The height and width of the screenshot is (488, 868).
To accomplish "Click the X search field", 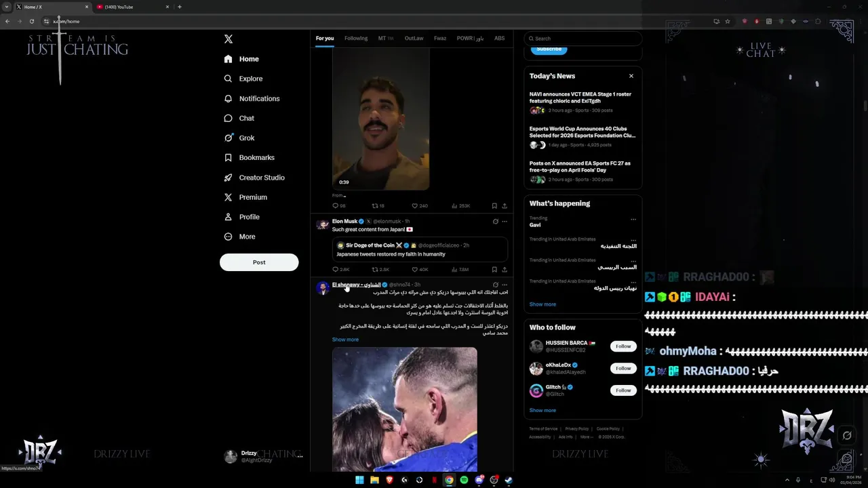I will pos(583,39).
